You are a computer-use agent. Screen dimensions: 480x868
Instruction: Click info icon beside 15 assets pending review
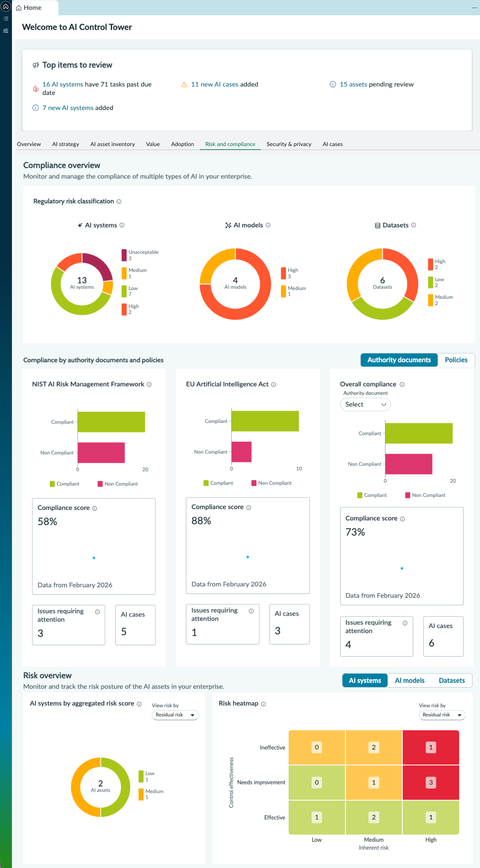333,84
